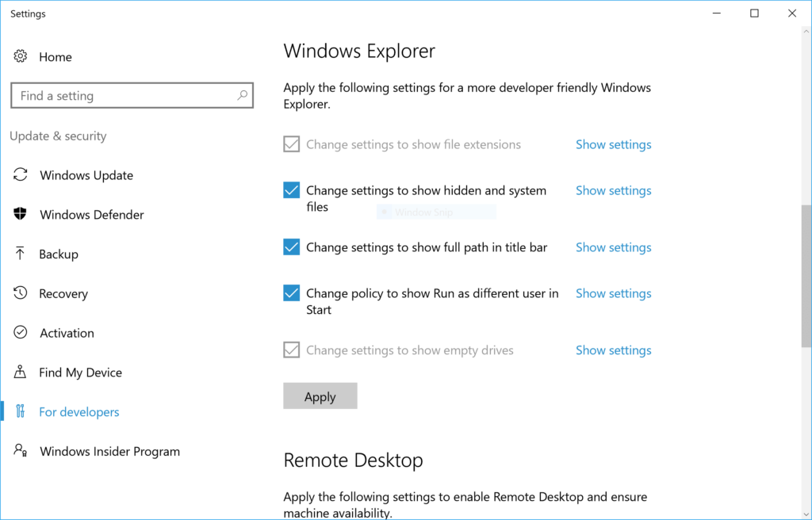Click the Activation checkmark icon
This screenshot has height=520, width=812.
click(x=20, y=332)
